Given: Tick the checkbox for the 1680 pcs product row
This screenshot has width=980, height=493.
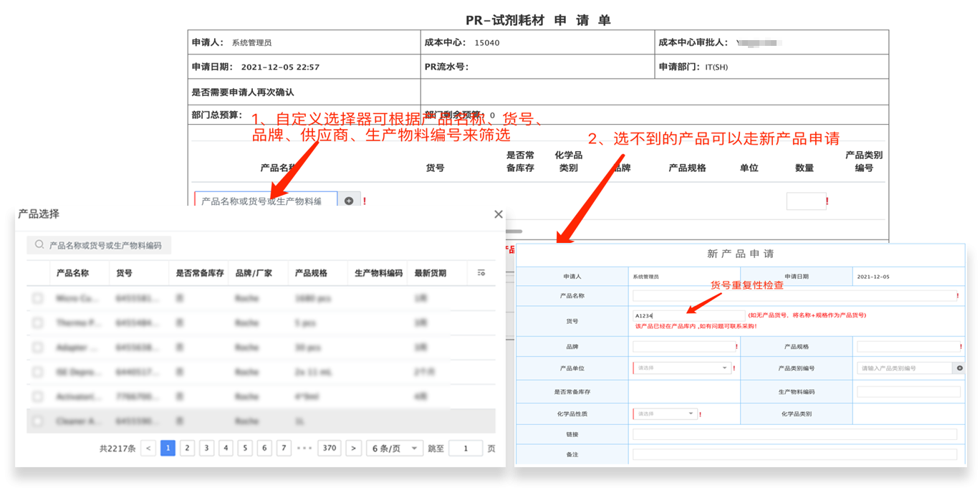Looking at the screenshot, I should [x=38, y=298].
